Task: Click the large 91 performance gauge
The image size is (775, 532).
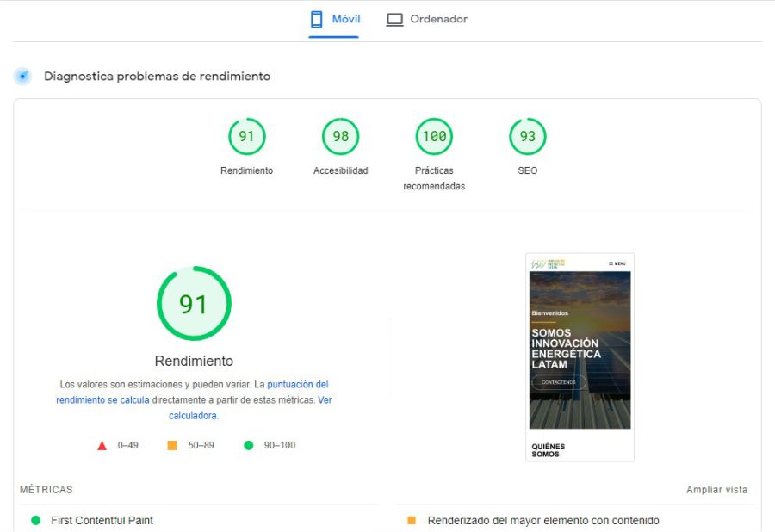Action: tap(194, 304)
